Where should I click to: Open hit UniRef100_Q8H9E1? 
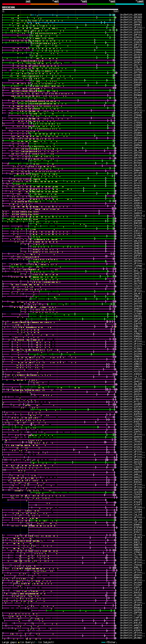click(131, 25)
